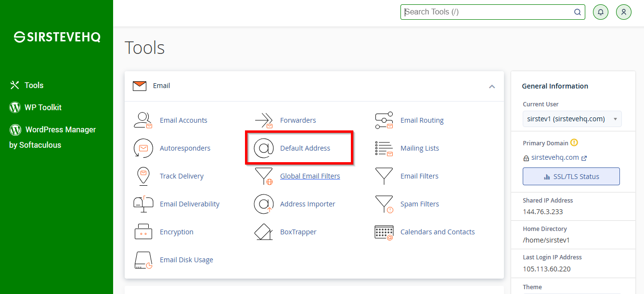Image resolution: width=644 pixels, height=294 pixels.
Task: Open the BoxTrapper link
Action: point(298,232)
